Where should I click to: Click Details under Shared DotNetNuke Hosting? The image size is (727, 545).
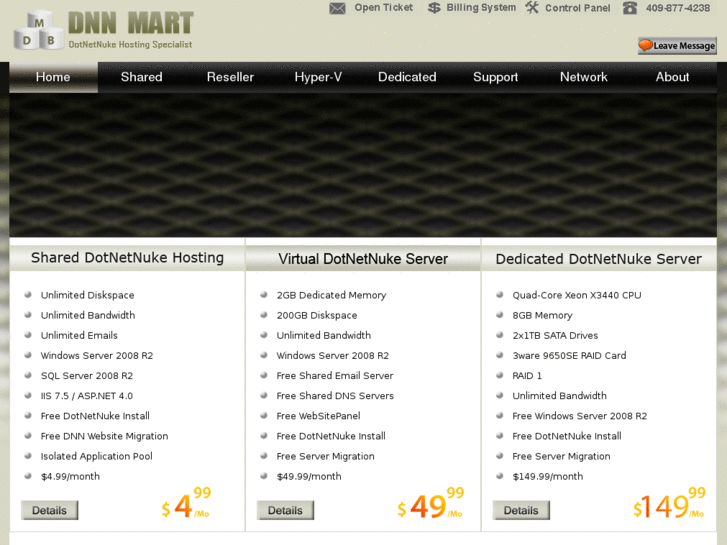pos(50,510)
